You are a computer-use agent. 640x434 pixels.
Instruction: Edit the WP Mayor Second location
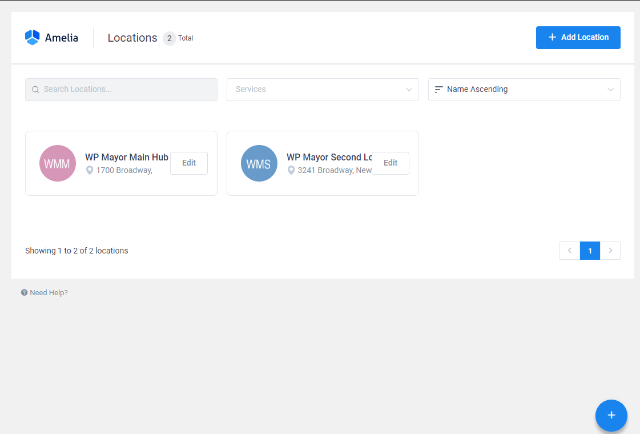pos(391,163)
